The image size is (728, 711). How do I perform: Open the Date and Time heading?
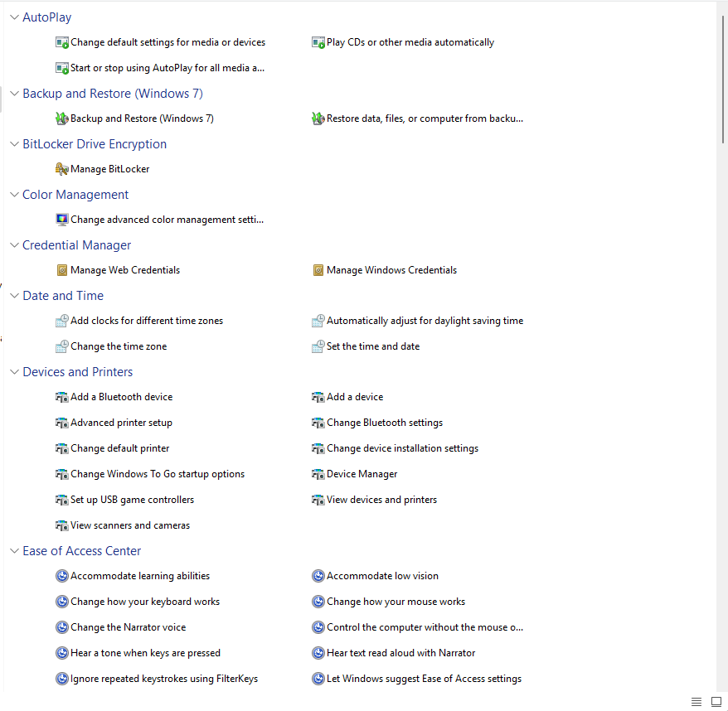63,296
